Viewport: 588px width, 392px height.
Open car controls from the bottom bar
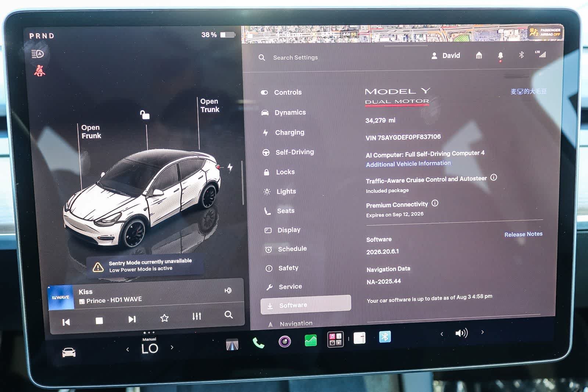click(69, 353)
